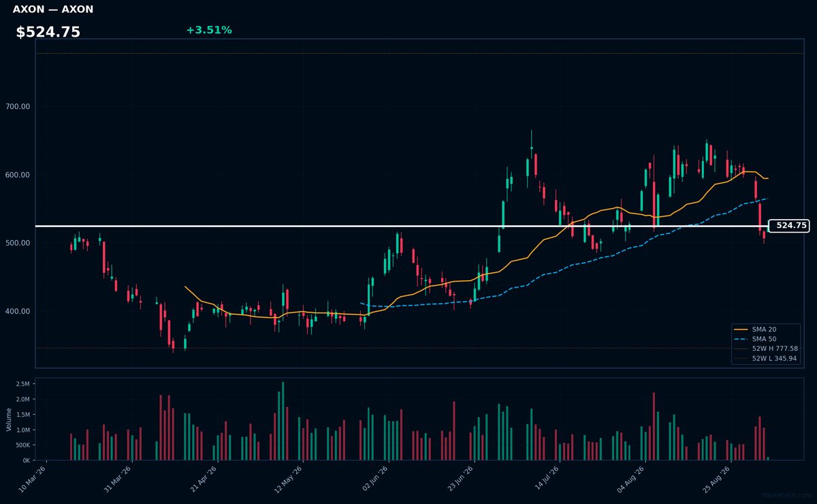This screenshot has height=504, width=817.
Task: Click the +3.51% change percentage
Action: tap(209, 30)
